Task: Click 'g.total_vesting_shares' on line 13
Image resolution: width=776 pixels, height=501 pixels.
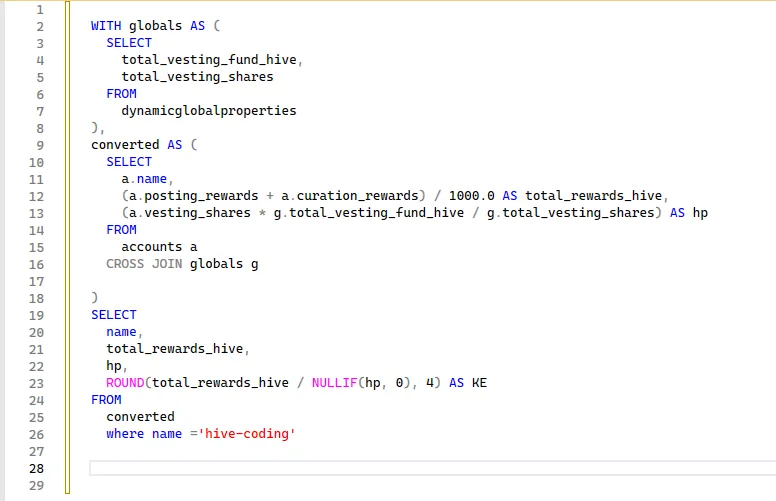Action: tap(571, 213)
